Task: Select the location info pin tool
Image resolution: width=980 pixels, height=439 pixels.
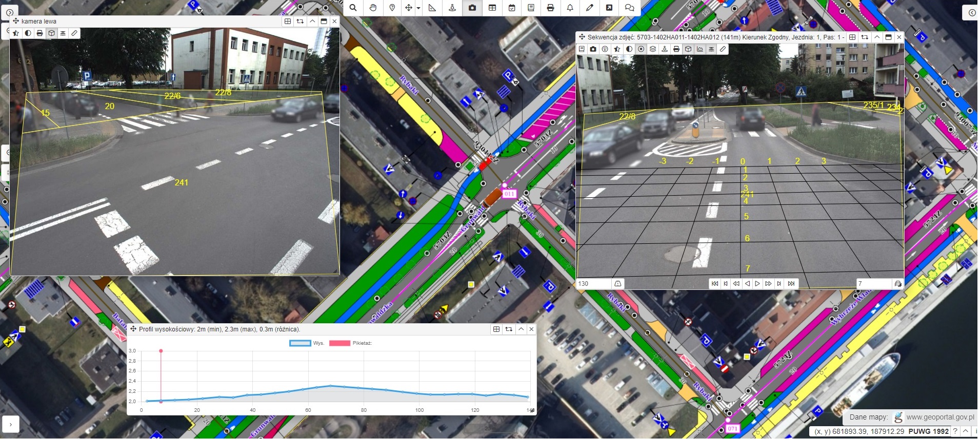Action: (392, 8)
